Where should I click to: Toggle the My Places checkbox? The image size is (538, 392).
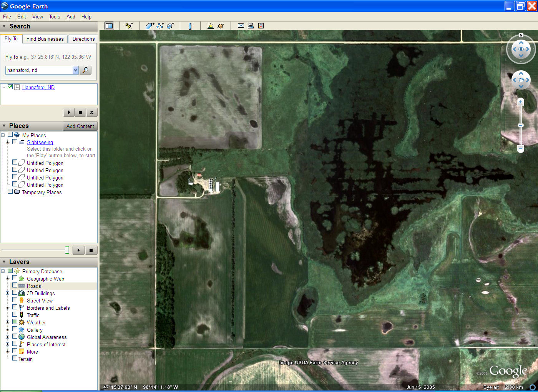coord(10,135)
